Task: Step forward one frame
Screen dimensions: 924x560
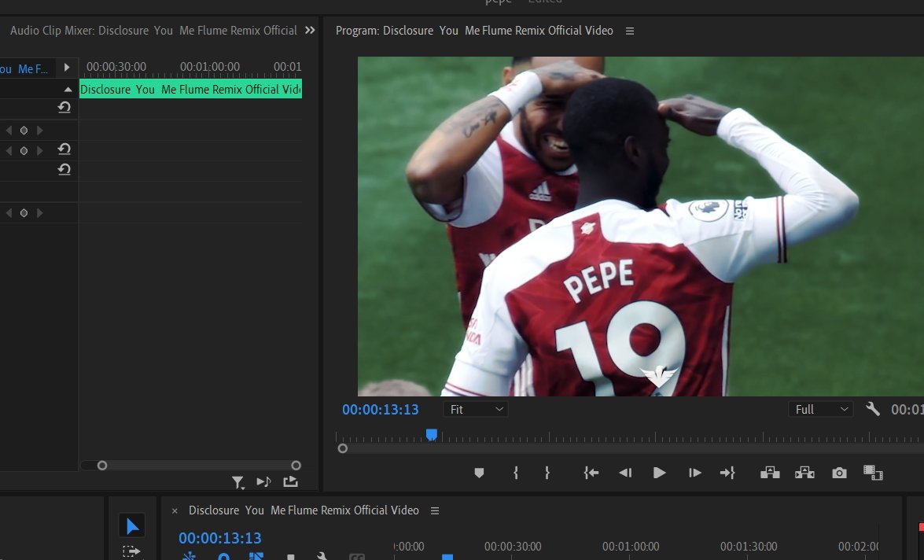Action: 694,473
